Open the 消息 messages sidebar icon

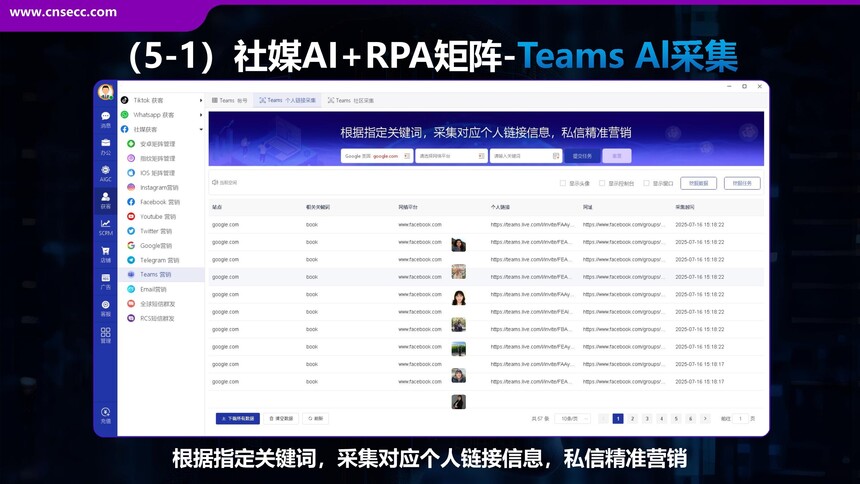tap(105, 120)
